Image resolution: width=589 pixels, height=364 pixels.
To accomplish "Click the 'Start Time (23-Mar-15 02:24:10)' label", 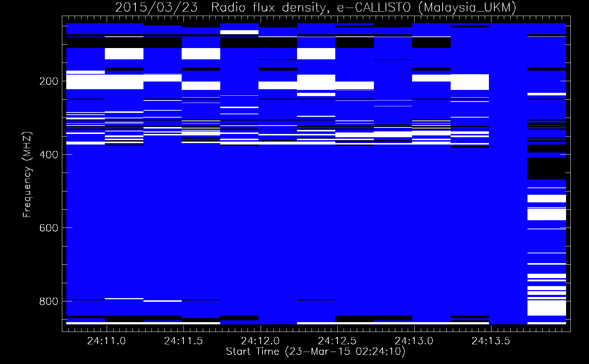I will (316, 352).
